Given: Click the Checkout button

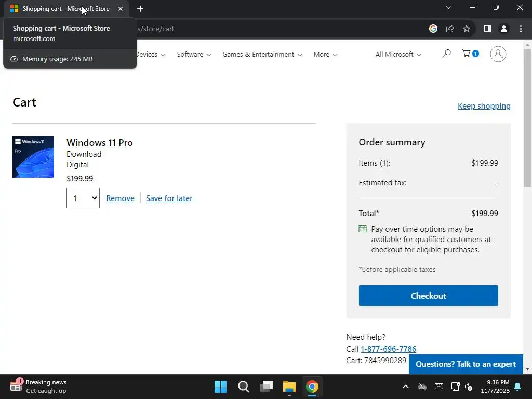Looking at the screenshot, I should (428, 296).
